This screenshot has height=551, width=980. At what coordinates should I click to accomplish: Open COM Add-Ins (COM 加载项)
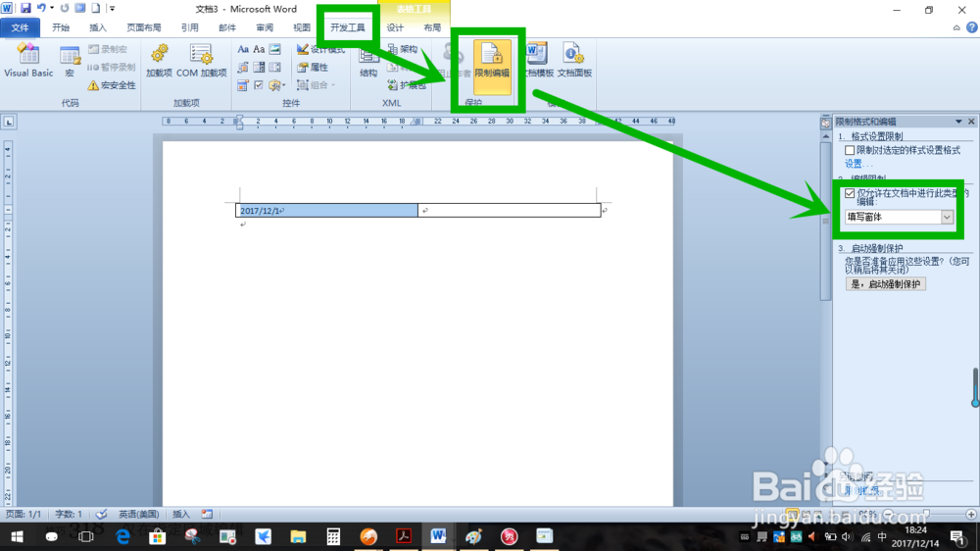tap(201, 61)
